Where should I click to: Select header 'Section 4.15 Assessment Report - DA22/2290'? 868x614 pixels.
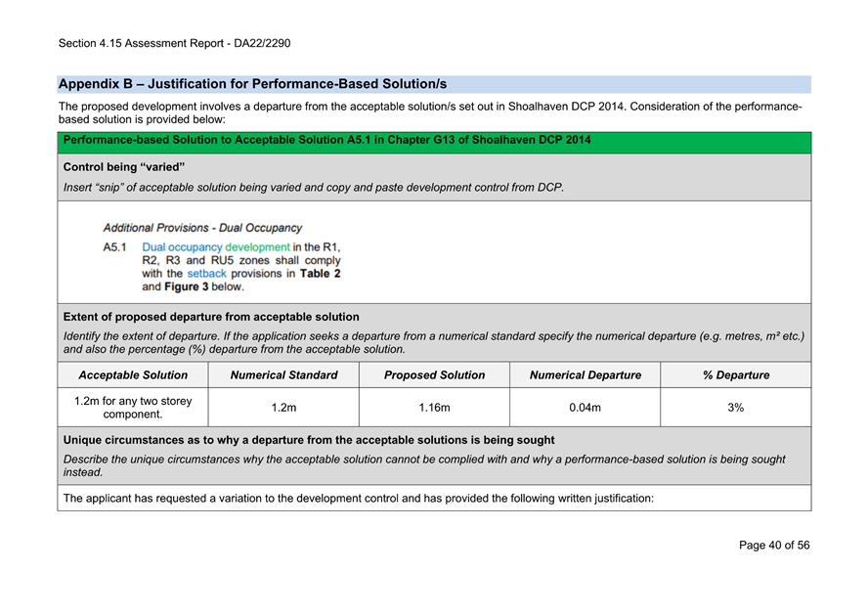coord(174,43)
